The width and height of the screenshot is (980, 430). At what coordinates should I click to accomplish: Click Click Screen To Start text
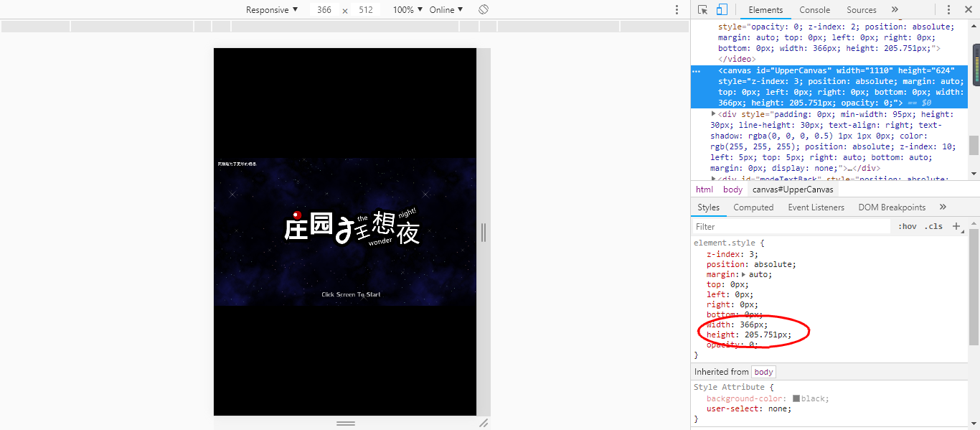click(x=351, y=294)
